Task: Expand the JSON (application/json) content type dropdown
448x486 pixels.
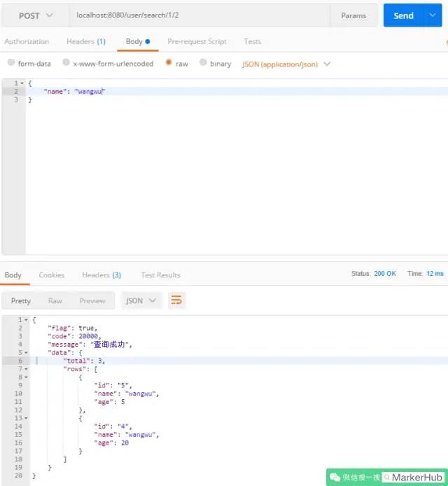Action: (x=327, y=64)
